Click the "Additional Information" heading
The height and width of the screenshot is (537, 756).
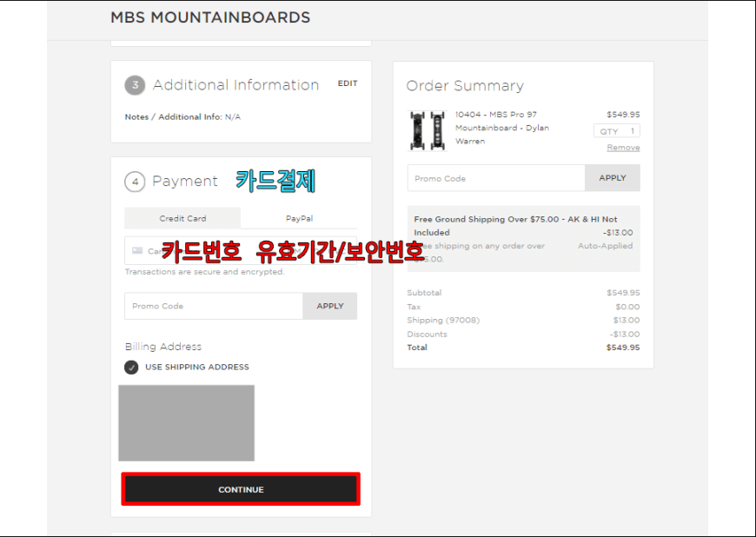[235, 85]
